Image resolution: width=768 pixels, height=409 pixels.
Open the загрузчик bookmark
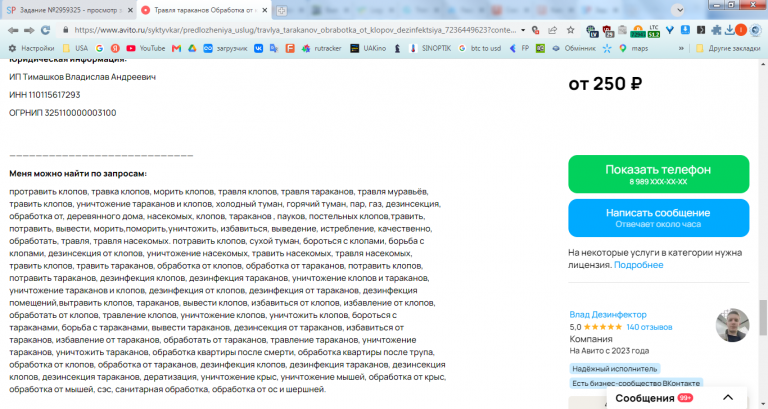pyautogui.click(x=225, y=48)
